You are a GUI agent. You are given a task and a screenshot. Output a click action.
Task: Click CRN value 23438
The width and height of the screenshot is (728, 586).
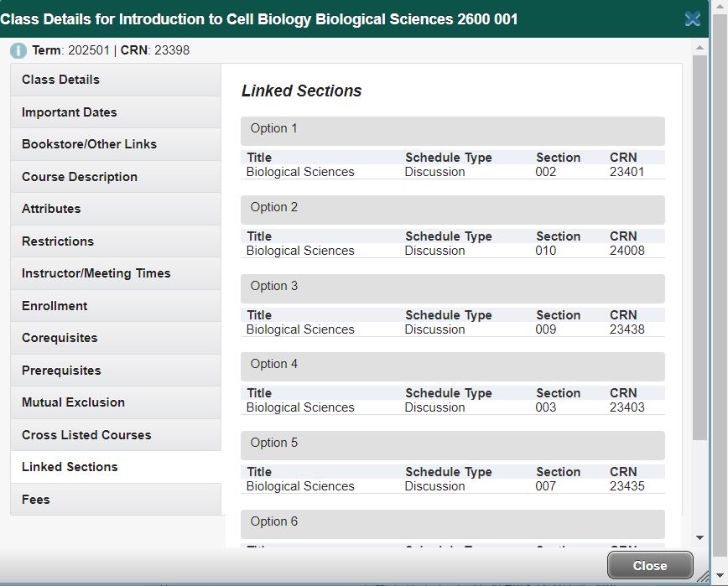(x=627, y=329)
